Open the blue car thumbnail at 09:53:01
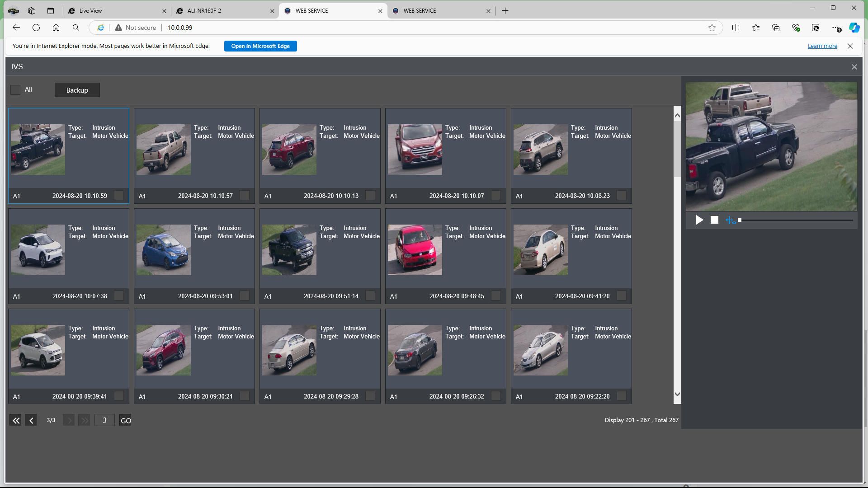The height and width of the screenshot is (488, 868). coord(164,250)
